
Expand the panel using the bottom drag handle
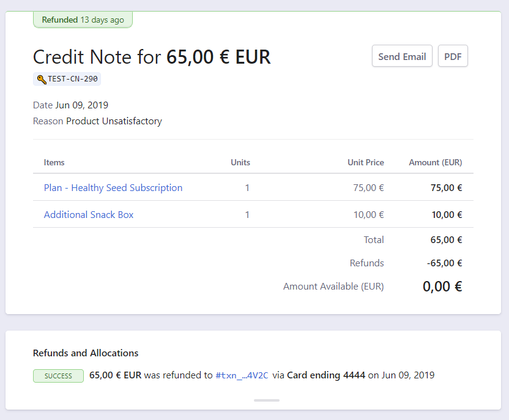(x=266, y=400)
